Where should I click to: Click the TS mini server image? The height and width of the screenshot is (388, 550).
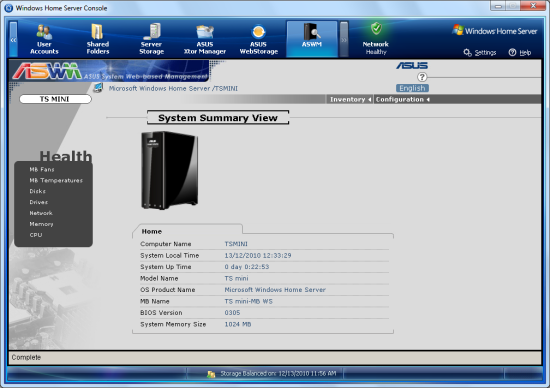(170, 170)
